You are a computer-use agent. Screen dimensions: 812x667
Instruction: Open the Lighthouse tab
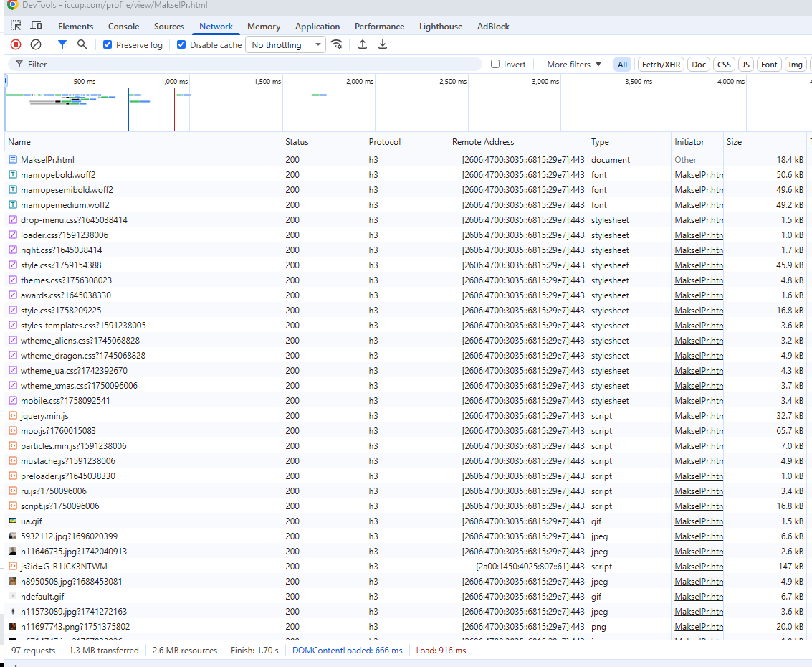click(x=441, y=27)
